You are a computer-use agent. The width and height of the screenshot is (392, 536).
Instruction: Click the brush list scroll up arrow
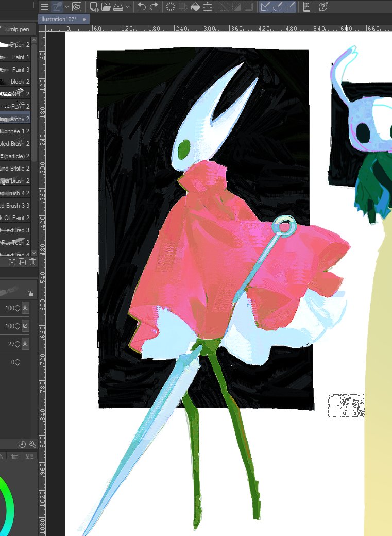pyautogui.click(x=34, y=41)
